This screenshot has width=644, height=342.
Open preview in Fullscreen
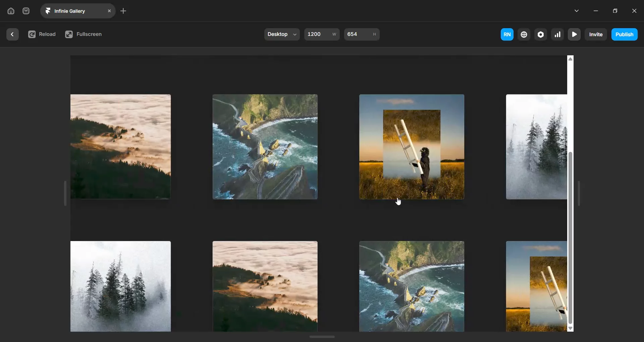point(84,35)
